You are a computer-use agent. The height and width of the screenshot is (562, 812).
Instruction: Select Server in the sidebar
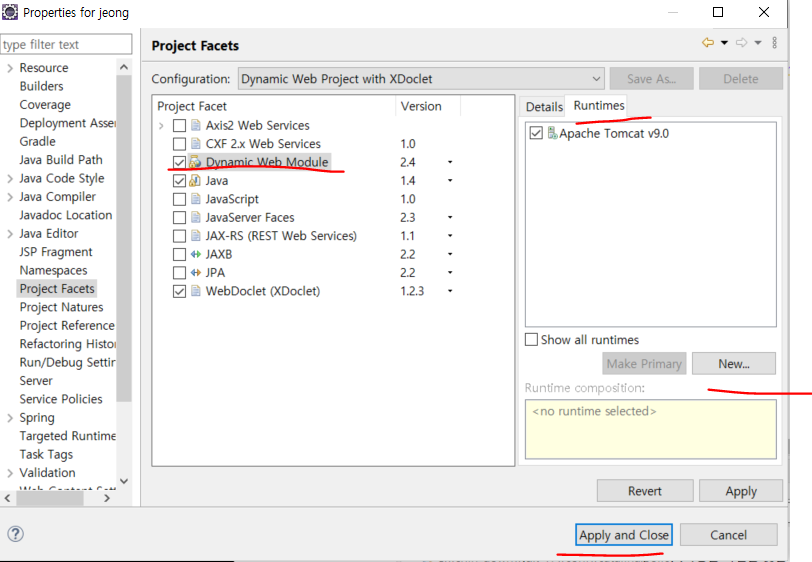tap(36, 381)
